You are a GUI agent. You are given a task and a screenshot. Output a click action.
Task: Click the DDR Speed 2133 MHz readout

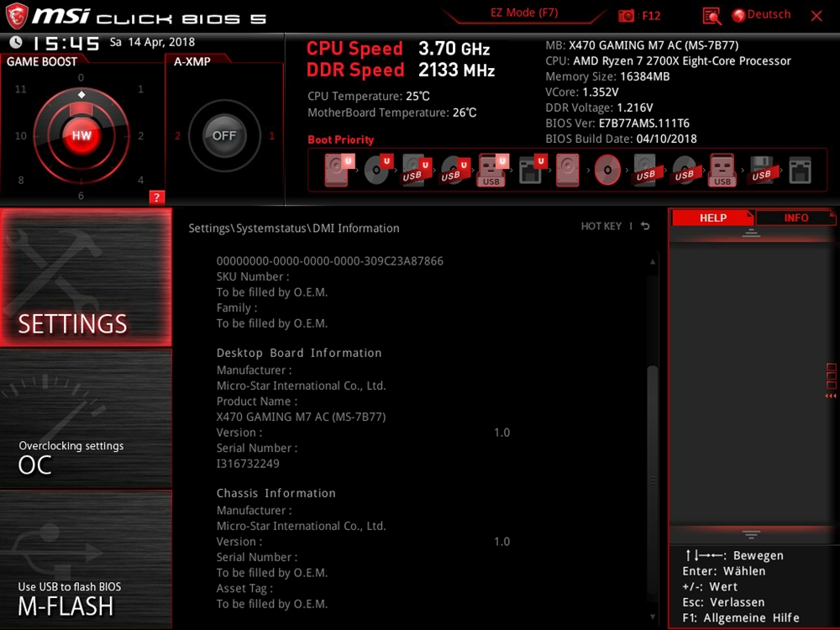400,71
